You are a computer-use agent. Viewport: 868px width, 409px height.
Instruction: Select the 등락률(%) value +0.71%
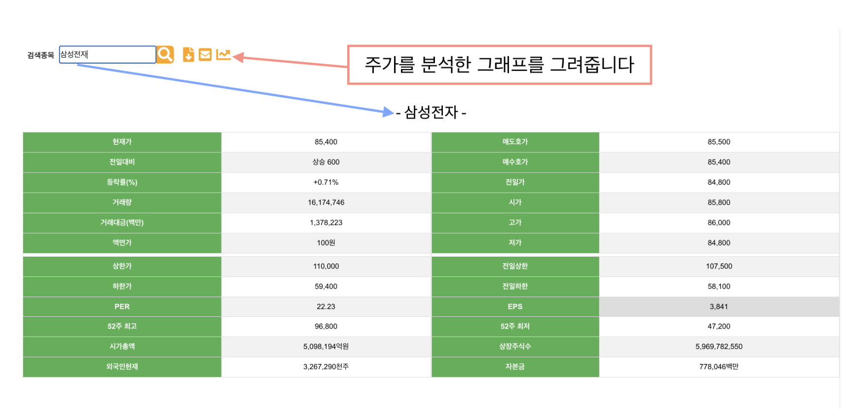pos(325,182)
